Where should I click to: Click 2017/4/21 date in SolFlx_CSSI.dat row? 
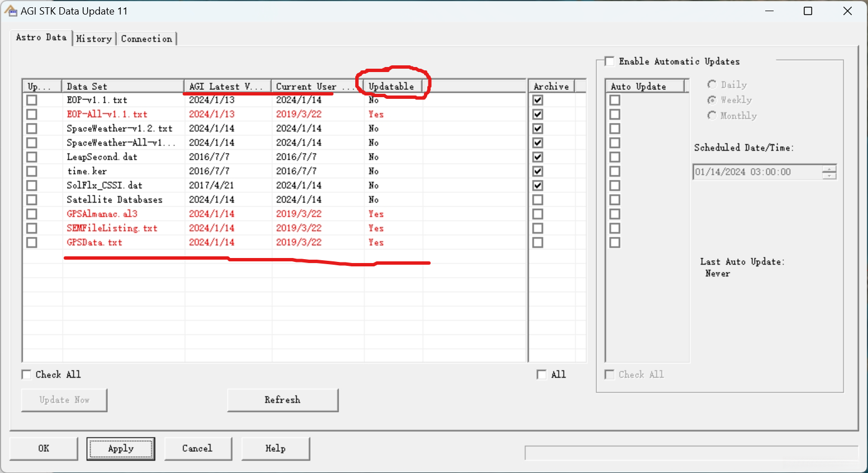(x=212, y=185)
